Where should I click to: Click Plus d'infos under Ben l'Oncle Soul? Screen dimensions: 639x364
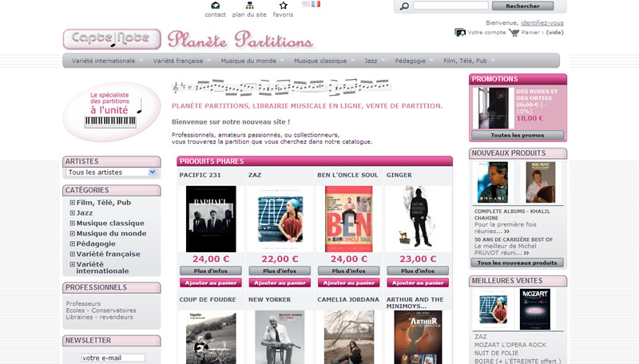(349, 271)
